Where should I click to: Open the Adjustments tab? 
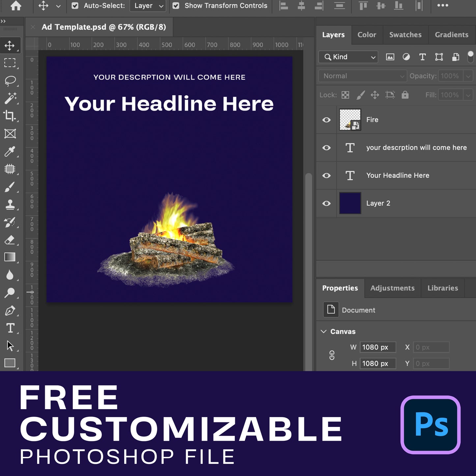[392, 288]
